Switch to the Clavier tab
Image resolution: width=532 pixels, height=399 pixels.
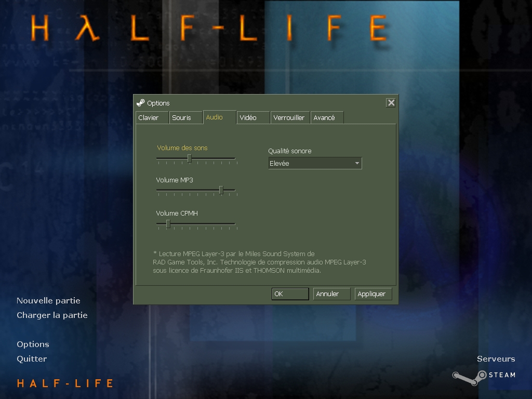point(152,118)
